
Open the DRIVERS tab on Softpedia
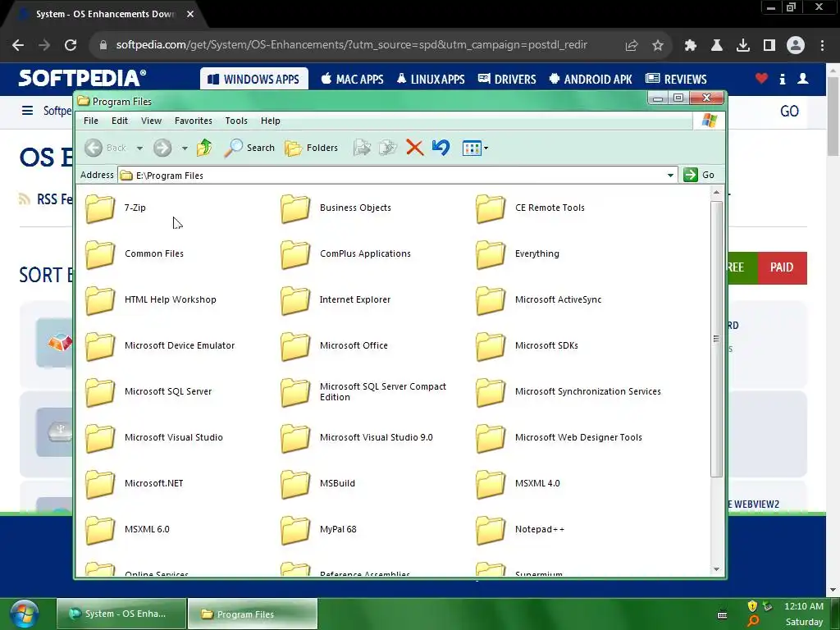click(507, 80)
